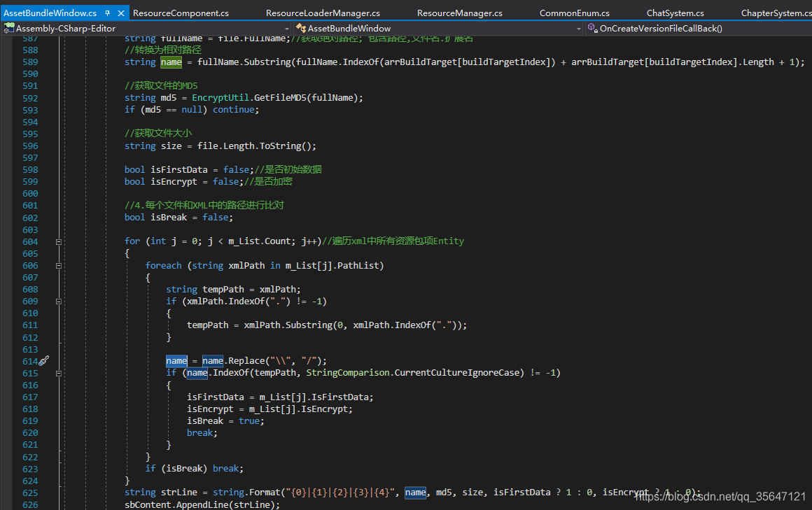Click 'IsEncrypt' property on line 618
The width and height of the screenshot is (812, 510).
click(324, 409)
